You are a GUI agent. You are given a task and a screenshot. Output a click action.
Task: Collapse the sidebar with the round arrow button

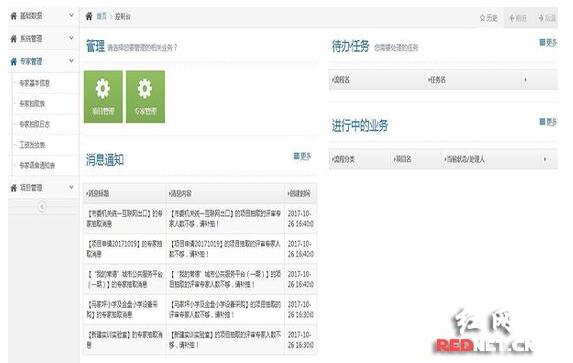pos(42,207)
